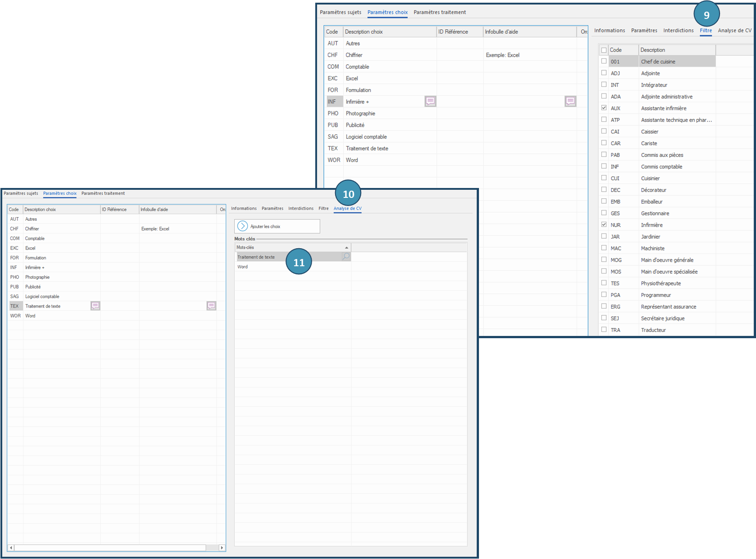756x559 pixels.
Task: Select the Traducteur row in filter list
Action: (x=653, y=330)
